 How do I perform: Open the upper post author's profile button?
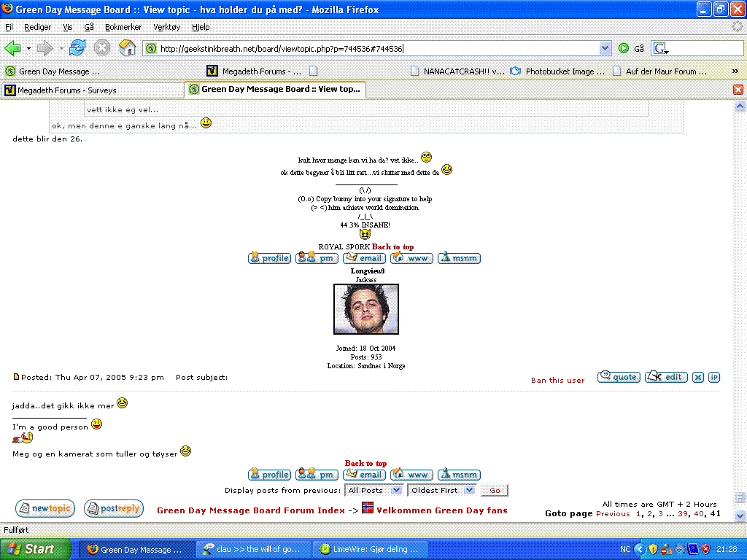(270, 258)
